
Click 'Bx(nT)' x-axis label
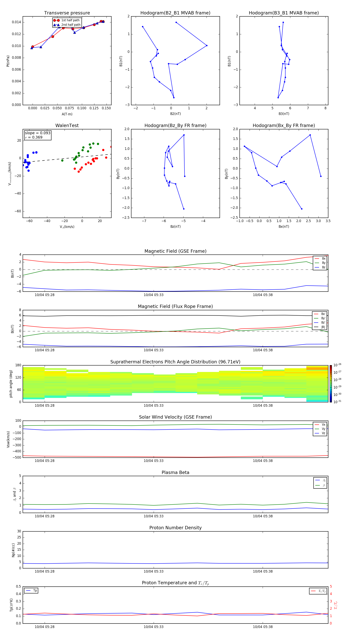pos(284,227)
